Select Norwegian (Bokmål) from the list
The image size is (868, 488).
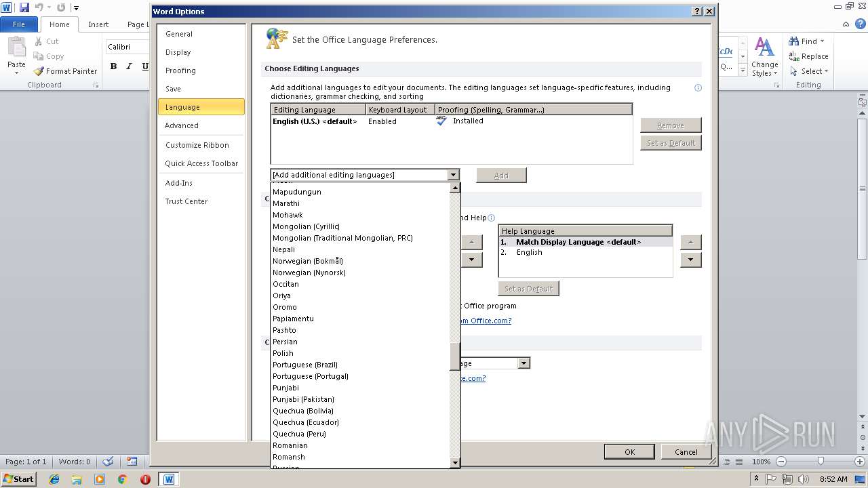[360, 261]
